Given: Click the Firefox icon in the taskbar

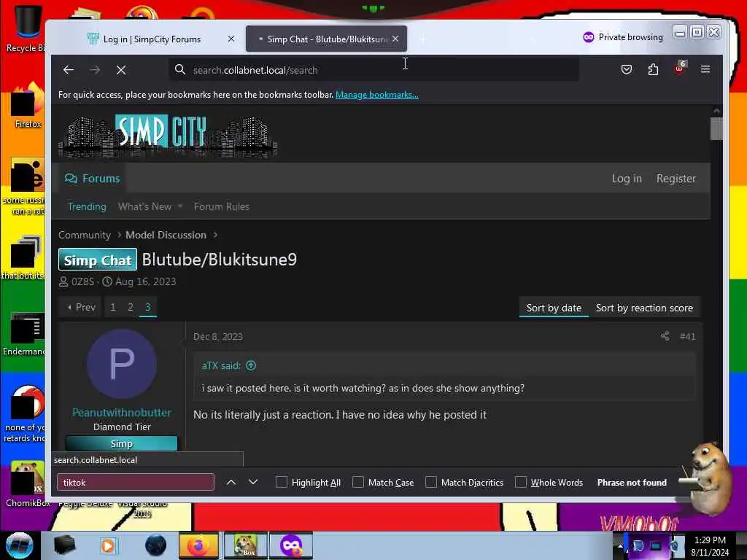Looking at the screenshot, I should coord(198,545).
